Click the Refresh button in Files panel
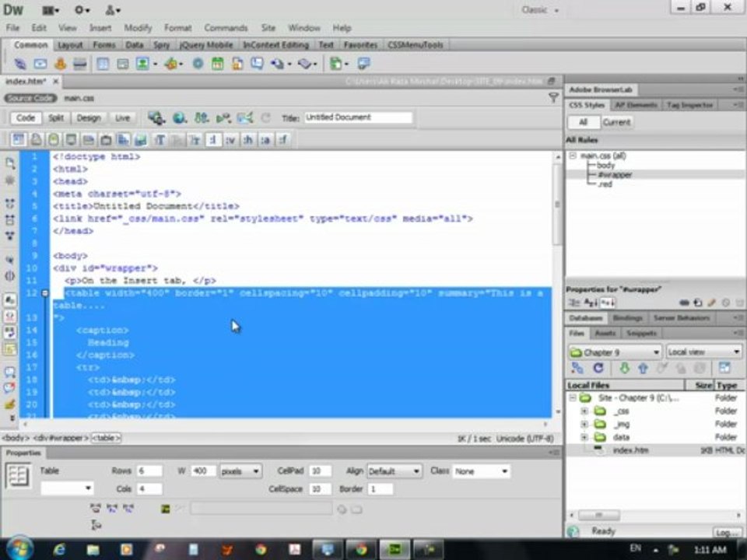The height and width of the screenshot is (560, 747). click(598, 368)
